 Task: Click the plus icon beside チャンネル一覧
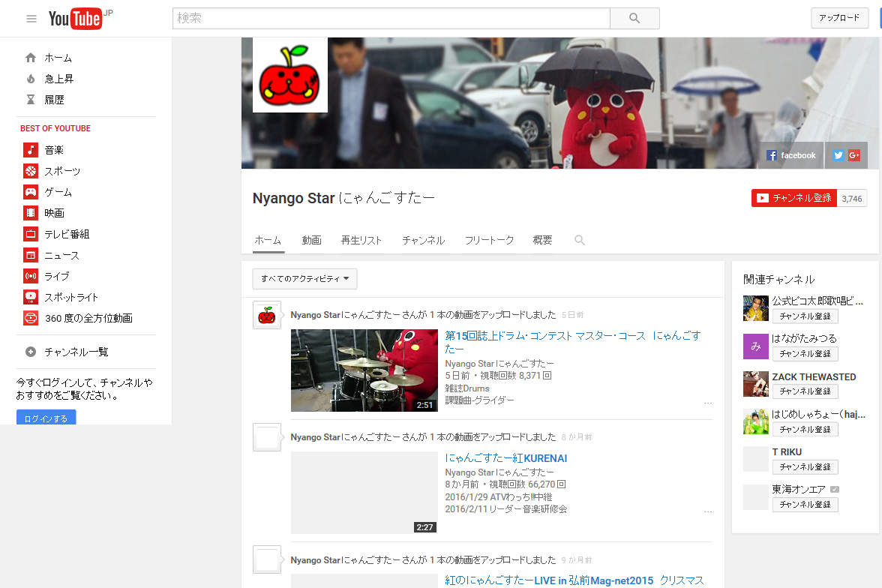click(31, 352)
